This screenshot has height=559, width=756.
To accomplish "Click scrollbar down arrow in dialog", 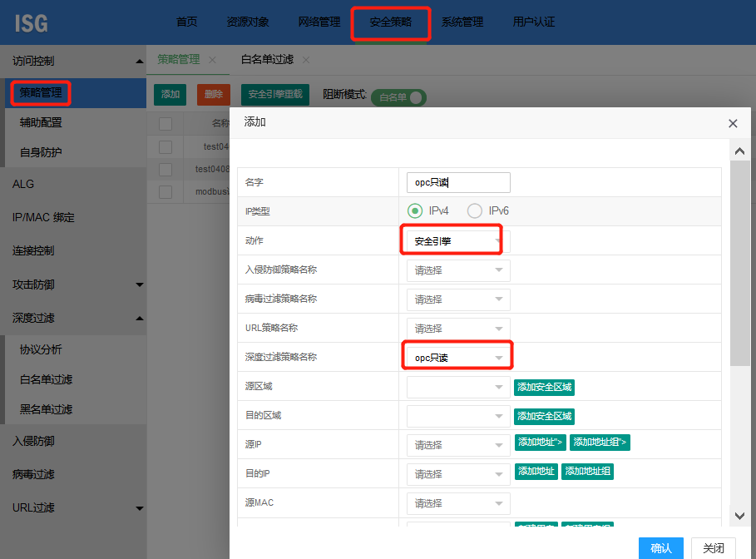I will click(x=738, y=516).
